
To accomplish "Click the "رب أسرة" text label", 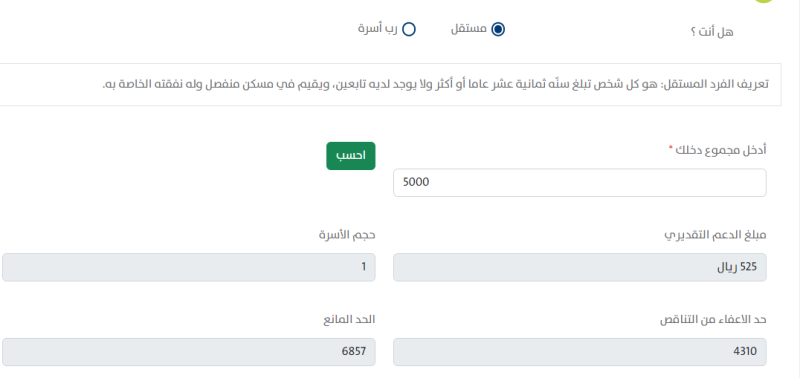I will [378, 29].
